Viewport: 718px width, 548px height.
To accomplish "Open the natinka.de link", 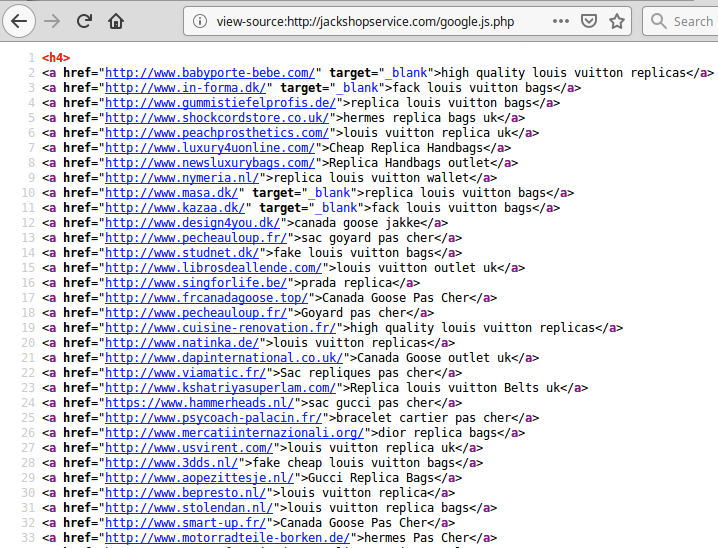I will (182, 343).
